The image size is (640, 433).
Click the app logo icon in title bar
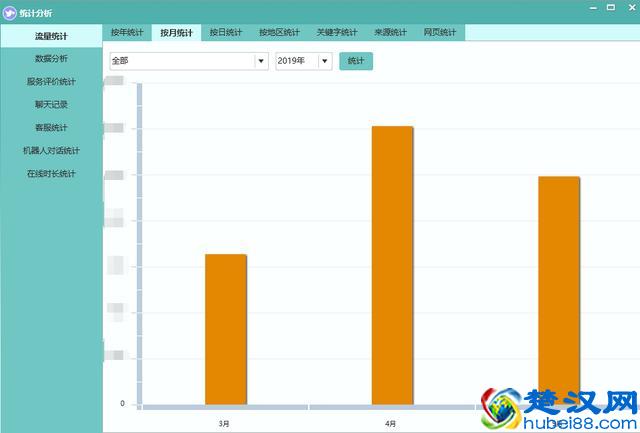[10, 11]
